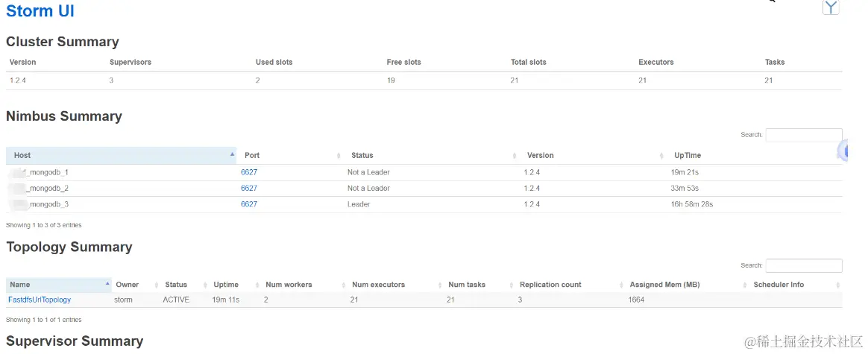Click the filter funnel icon at top right

pyautogui.click(x=831, y=7)
